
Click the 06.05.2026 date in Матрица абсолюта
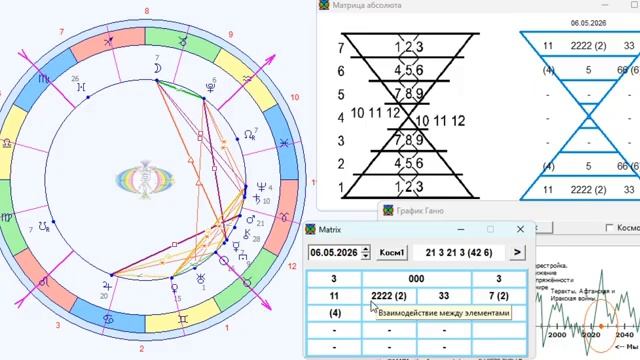click(588, 23)
